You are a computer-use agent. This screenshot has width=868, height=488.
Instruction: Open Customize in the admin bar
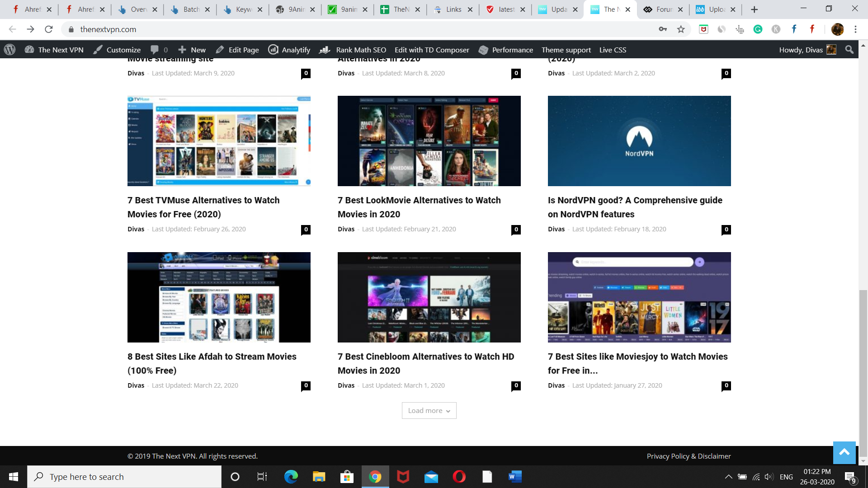click(x=117, y=50)
